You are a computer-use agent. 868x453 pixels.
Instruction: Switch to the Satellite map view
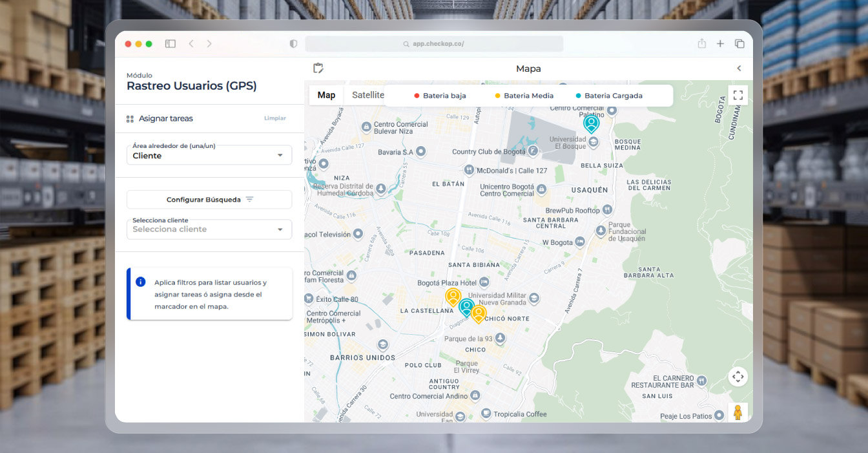(367, 94)
